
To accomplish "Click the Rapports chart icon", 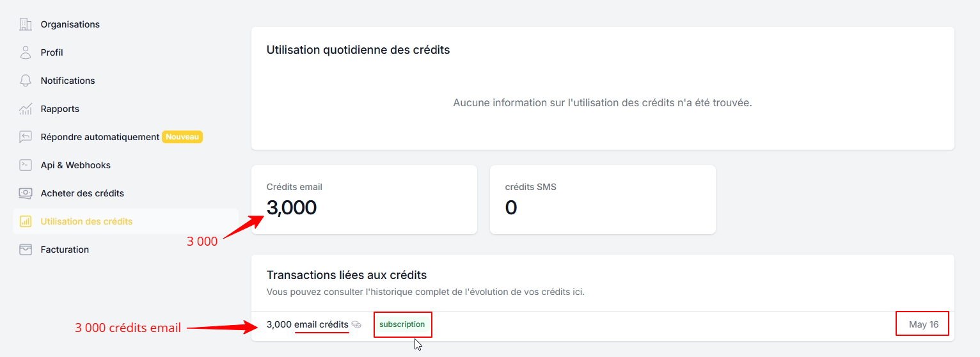I will click(26, 109).
